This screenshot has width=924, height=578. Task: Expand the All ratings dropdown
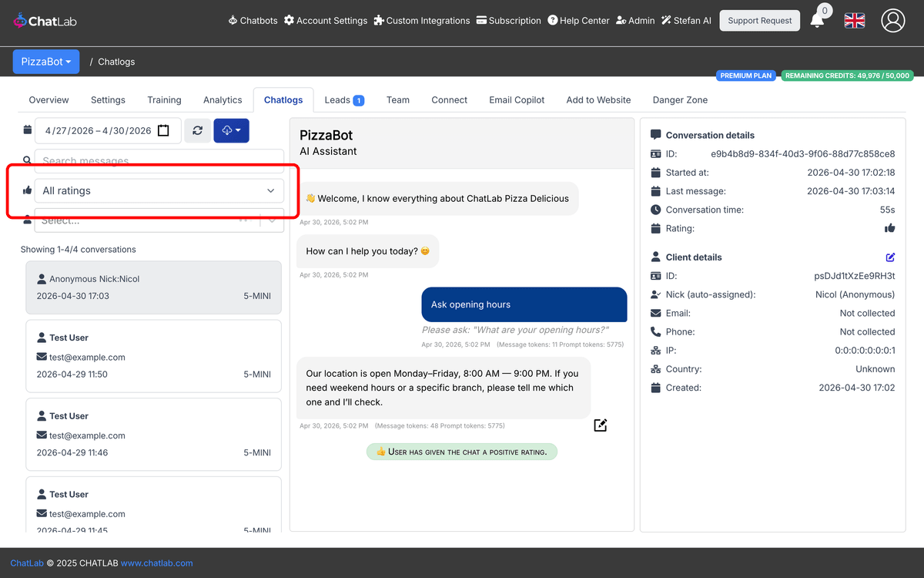coord(159,190)
